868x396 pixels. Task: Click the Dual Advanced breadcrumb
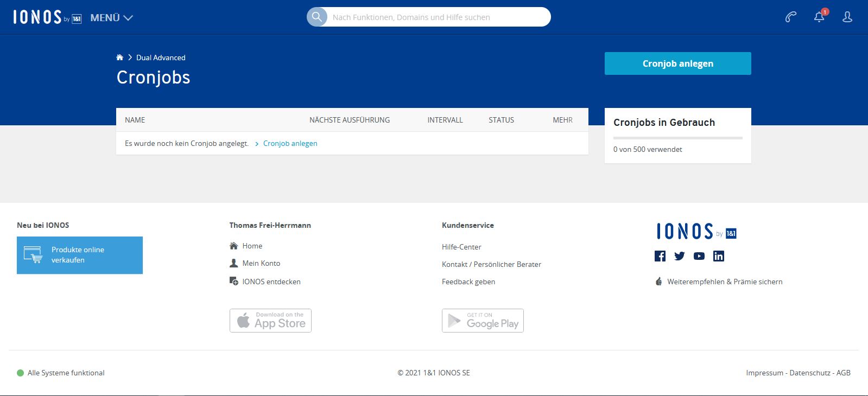pyautogui.click(x=161, y=58)
